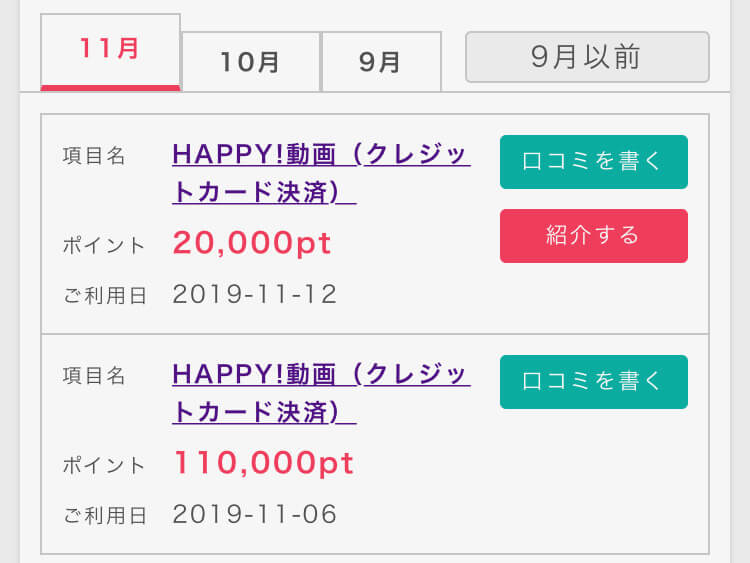
Task: Open the HAPPY!動画 link dated 2019-11-06
Action: pyautogui.click(x=320, y=391)
